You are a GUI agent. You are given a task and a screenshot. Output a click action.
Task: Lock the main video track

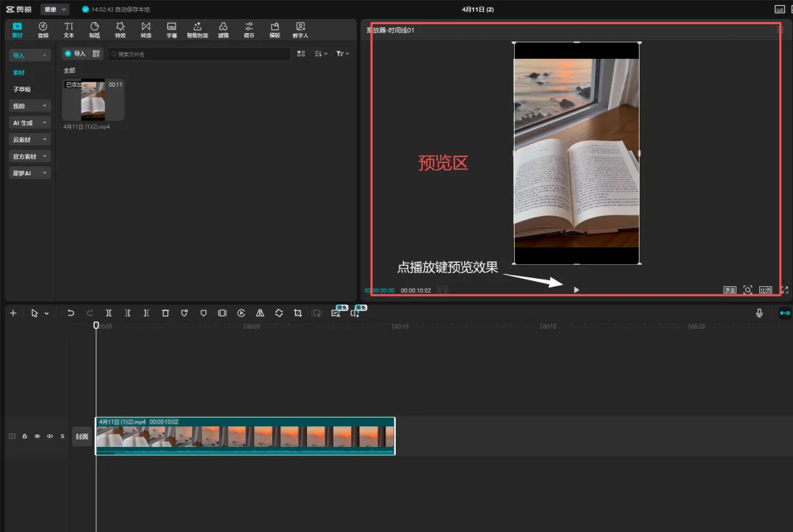point(25,436)
